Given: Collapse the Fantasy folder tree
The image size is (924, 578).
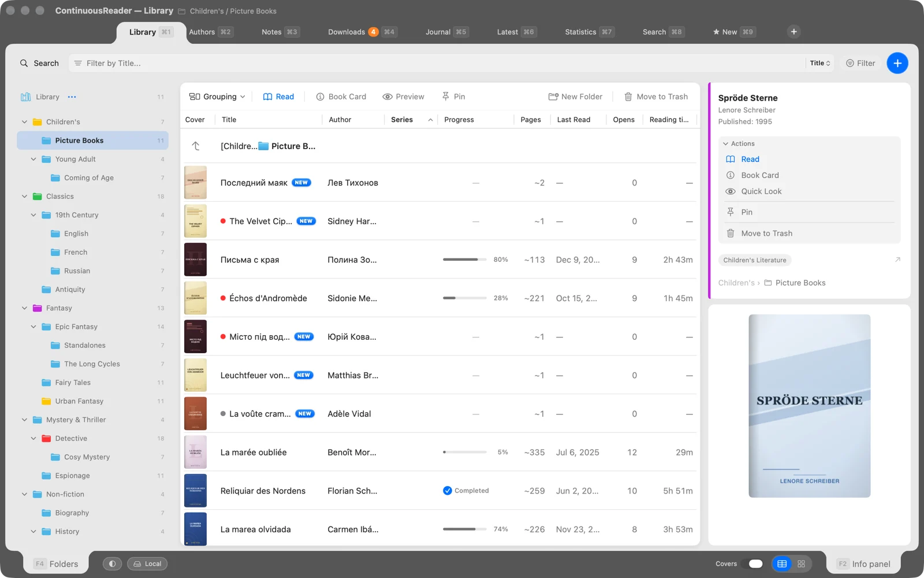Looking at the screenshot, I should point(24,308).
